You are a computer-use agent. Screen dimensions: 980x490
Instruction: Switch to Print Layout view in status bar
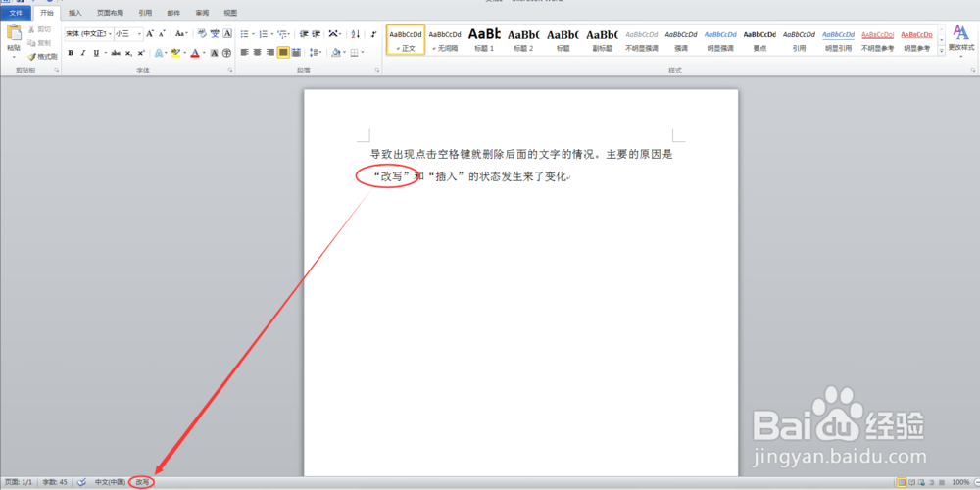tap(902, 482)
